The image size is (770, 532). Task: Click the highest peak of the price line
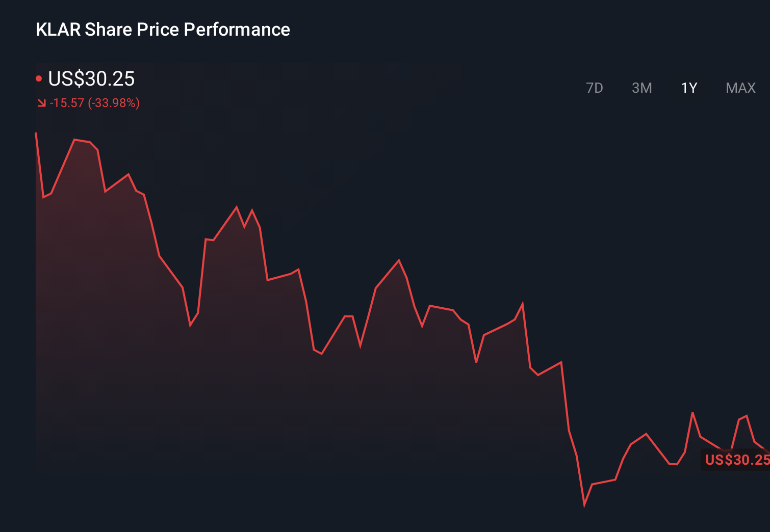[x=36, y=131]
